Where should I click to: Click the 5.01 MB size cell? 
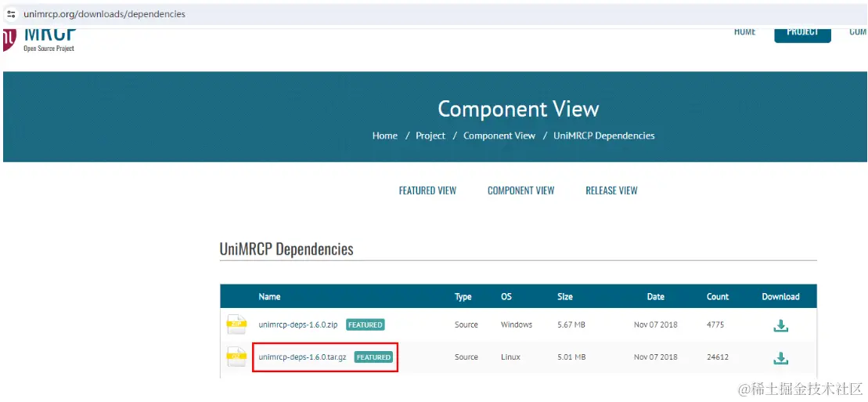(571, 357)
